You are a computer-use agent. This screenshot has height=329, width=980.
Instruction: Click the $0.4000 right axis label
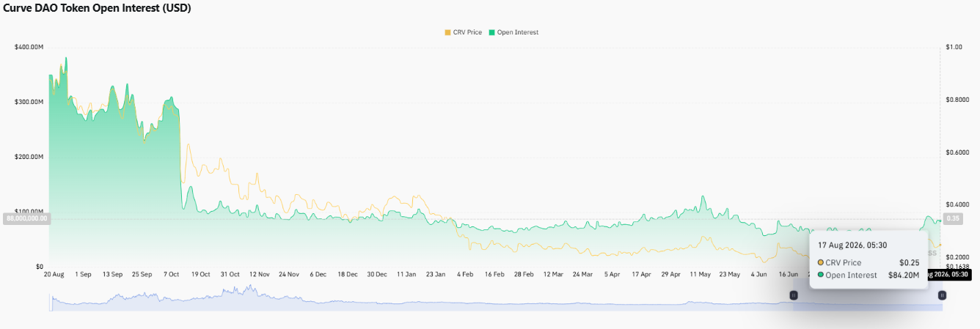click(957, 204)
